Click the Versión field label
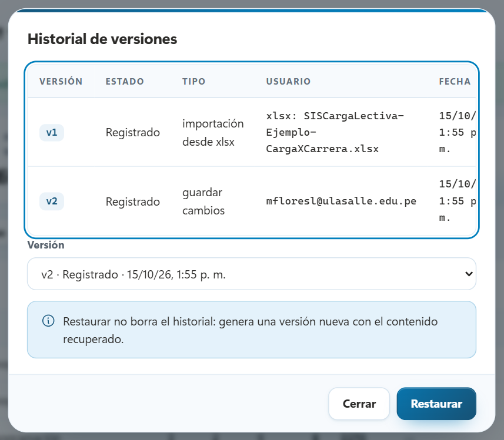This screenshot has width=504, height=440. click(46, 245)
